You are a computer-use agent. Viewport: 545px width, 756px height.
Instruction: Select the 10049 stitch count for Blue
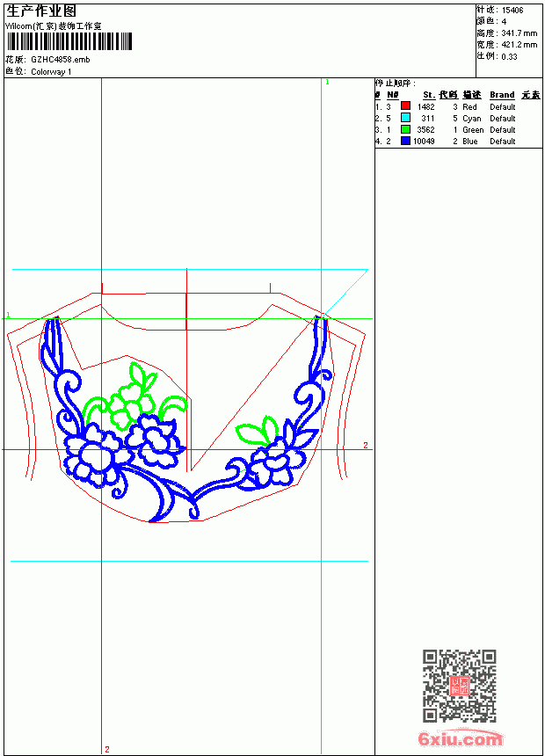click(424, 142)
